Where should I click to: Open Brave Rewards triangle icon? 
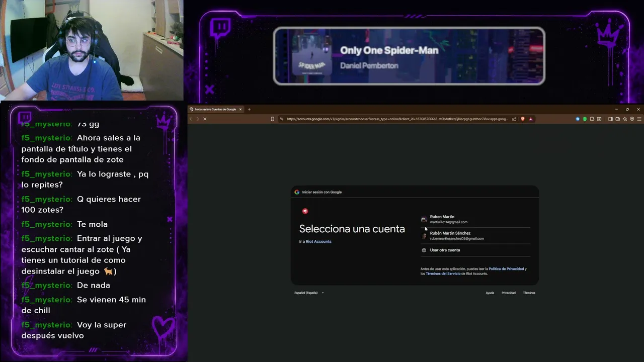pyautogui.click(x=530, y=119)
